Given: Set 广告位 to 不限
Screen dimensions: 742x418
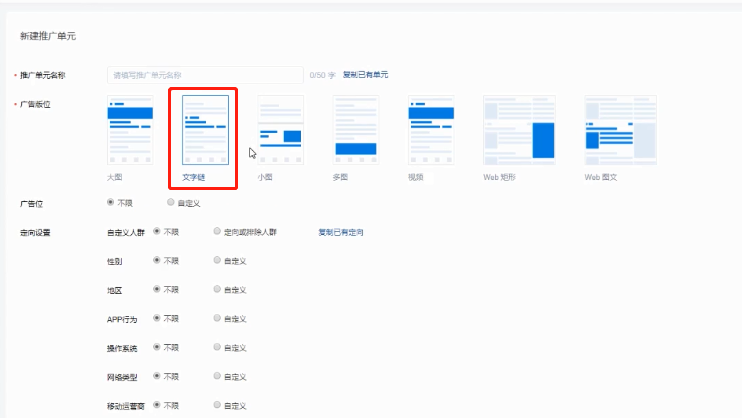Looking at the screenshot, I should pos(110,202).
